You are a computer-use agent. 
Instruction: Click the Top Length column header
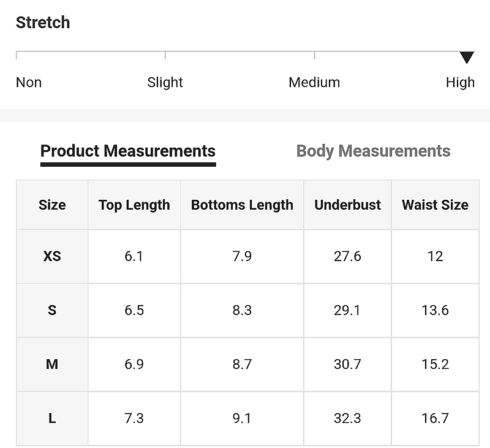point(134,205)
